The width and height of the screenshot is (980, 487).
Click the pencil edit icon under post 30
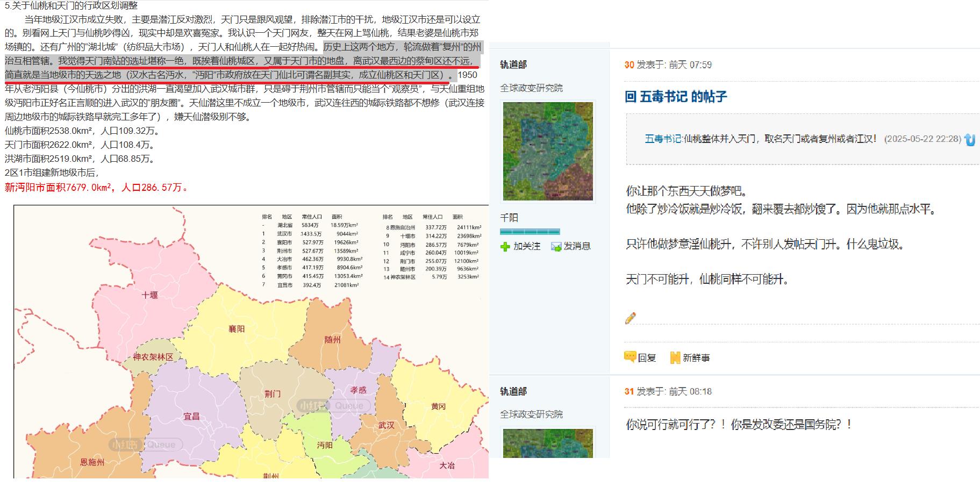631,318
